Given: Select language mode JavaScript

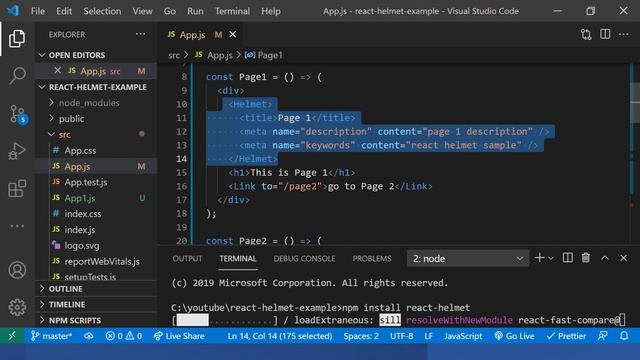Looking at the screenshot, I should coord(463,336).
